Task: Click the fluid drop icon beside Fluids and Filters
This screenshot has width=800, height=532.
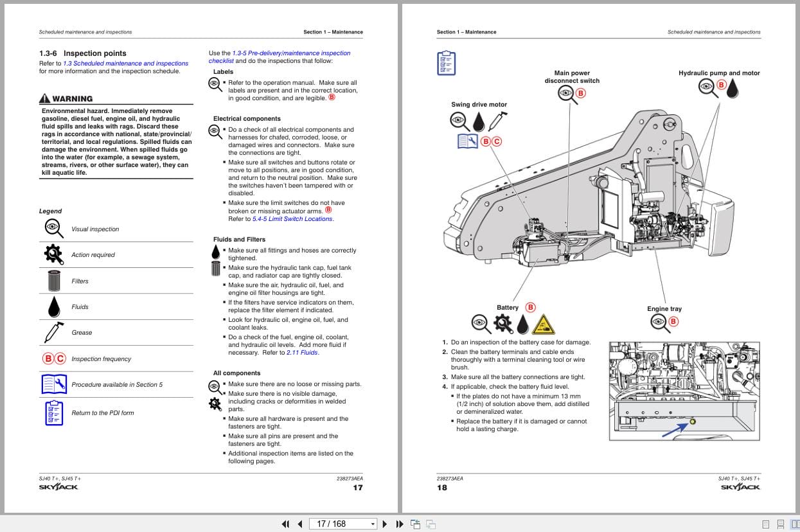Action: (215, 253)
